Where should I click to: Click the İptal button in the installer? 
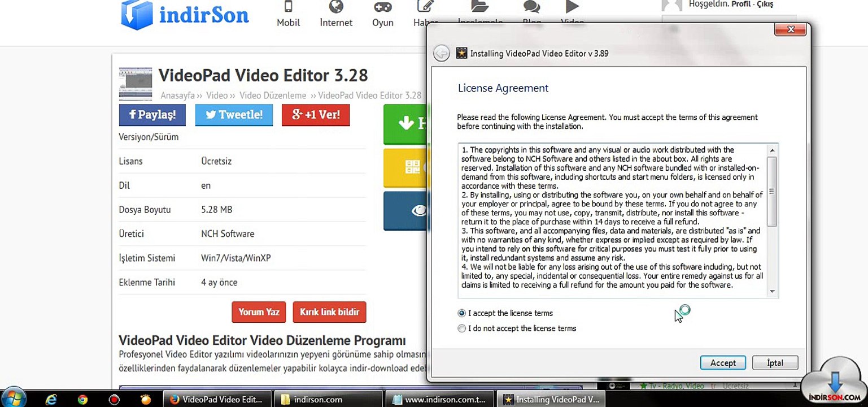(775, 363)
